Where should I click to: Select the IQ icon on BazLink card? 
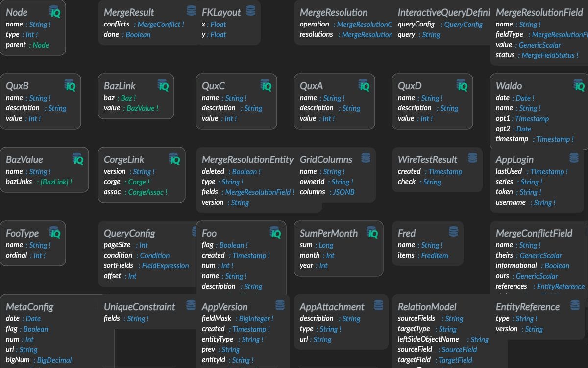(x=163, y=86)
